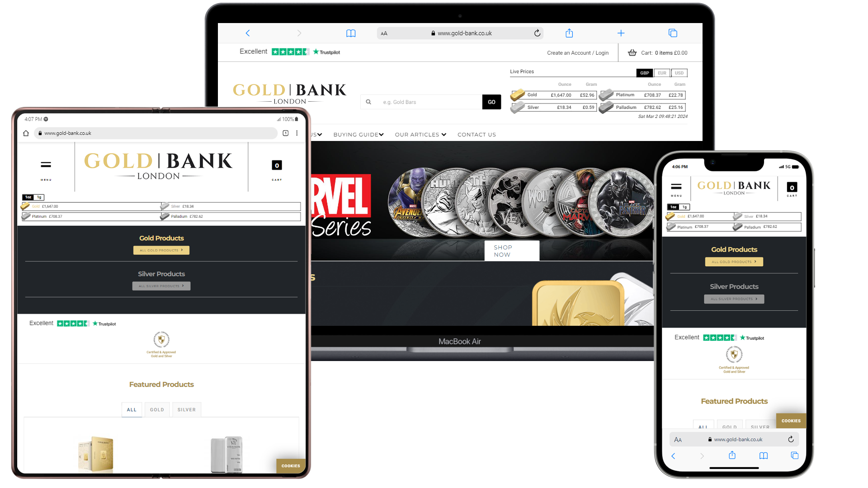Select USD currency dropdown option
868x488 pixels.
click(679, 73)
